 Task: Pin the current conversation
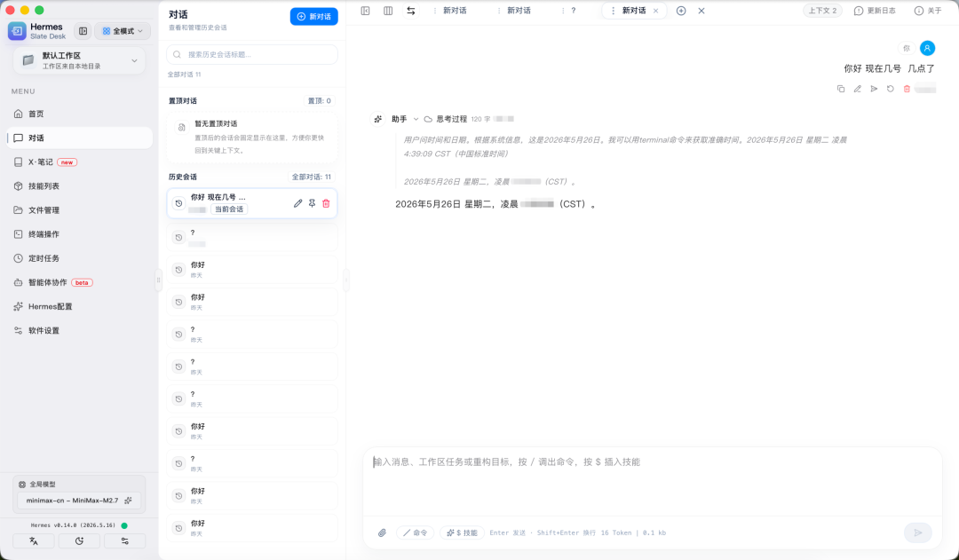coord(312,203)
